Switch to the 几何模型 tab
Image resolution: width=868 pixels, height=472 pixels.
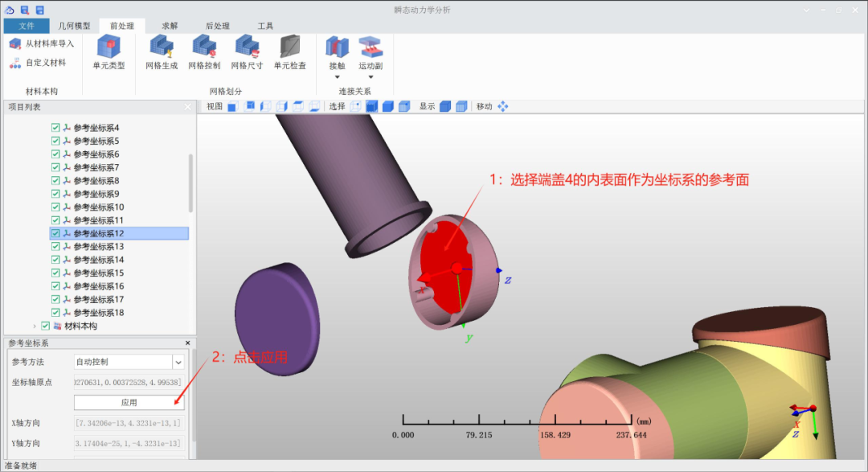click(x=74, y=26)
